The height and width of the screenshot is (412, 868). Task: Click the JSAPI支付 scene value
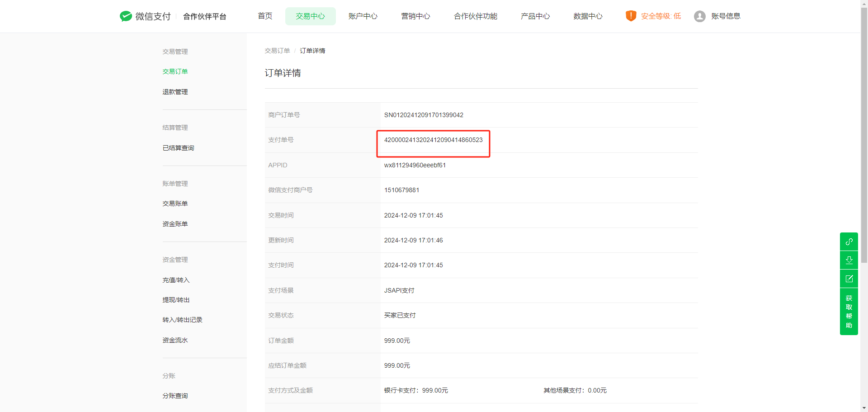399,290
